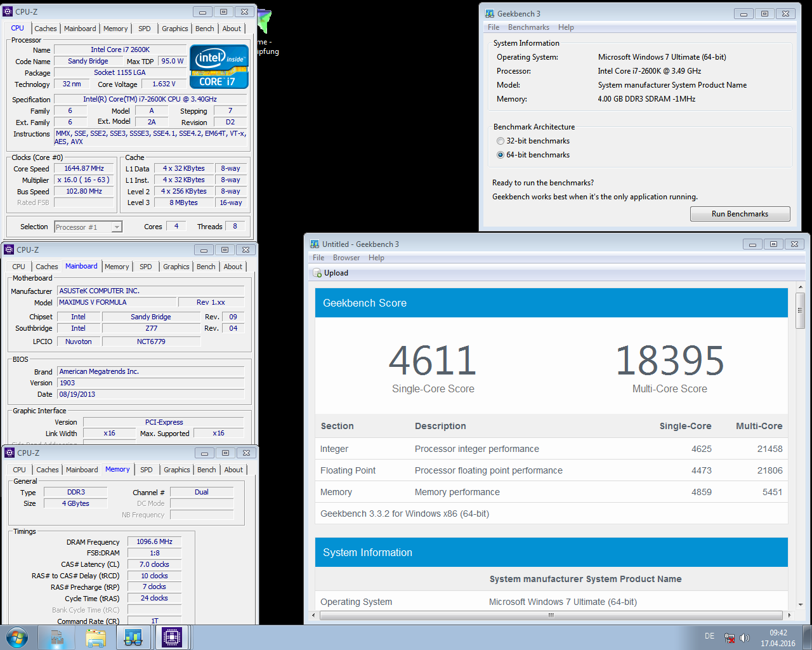Open About tab in top CPU-Z window

(x=232, y=29)
